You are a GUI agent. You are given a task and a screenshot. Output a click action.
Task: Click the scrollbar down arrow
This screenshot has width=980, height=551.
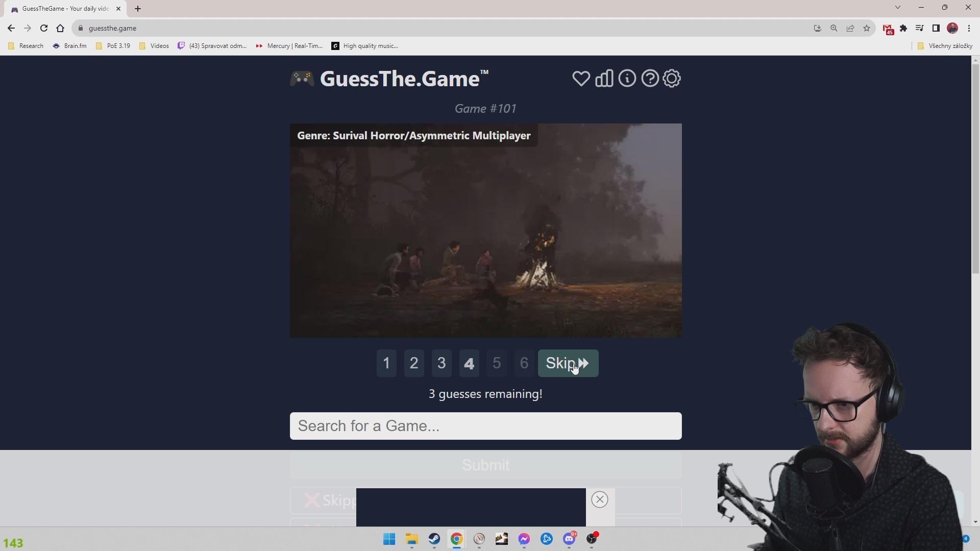(x=975, y=522)
